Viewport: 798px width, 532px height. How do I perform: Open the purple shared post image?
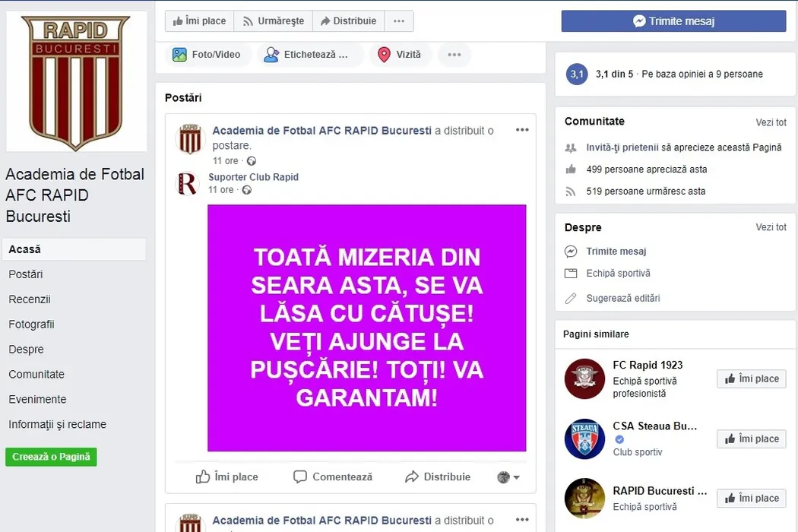point(366,328)
